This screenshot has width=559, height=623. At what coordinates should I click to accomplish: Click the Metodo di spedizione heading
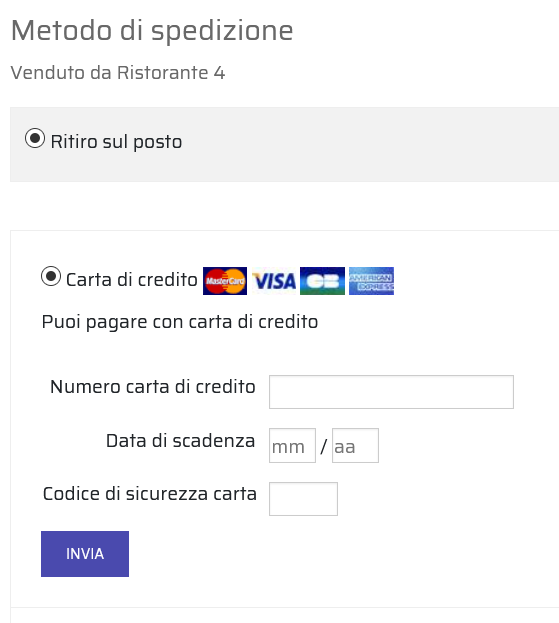click(x=152, y=31)
